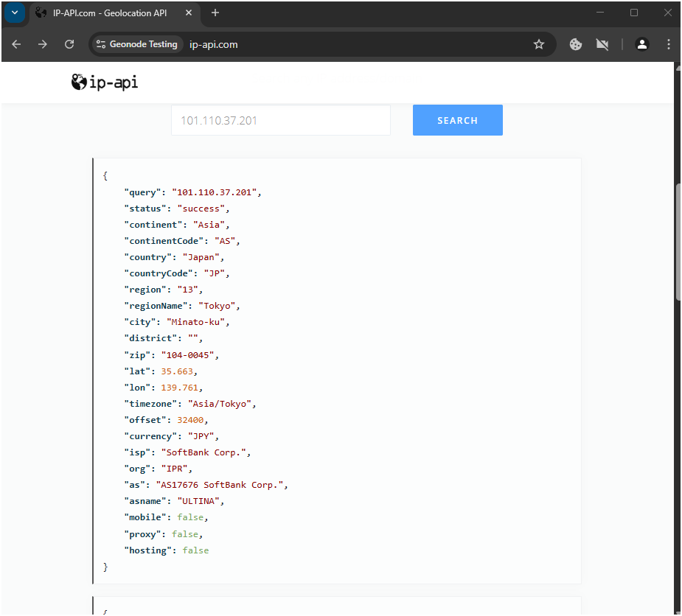This screenshot has width=682, height=616.
Task: Click the address bar showing ip-api.com
Action: [x=214, y=44]
